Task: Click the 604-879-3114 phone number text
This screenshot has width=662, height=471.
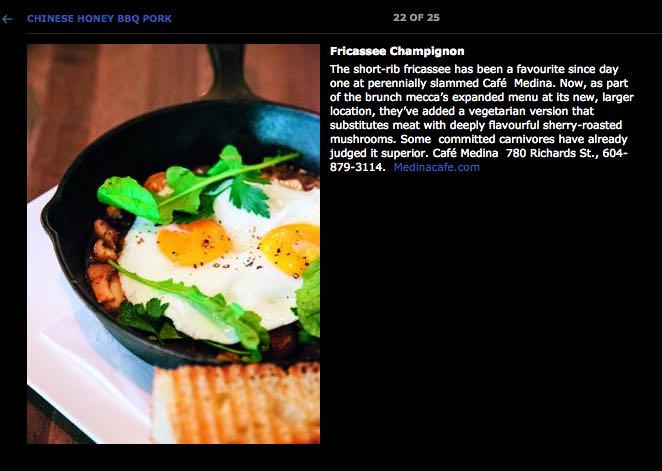Action: (479, 160)
